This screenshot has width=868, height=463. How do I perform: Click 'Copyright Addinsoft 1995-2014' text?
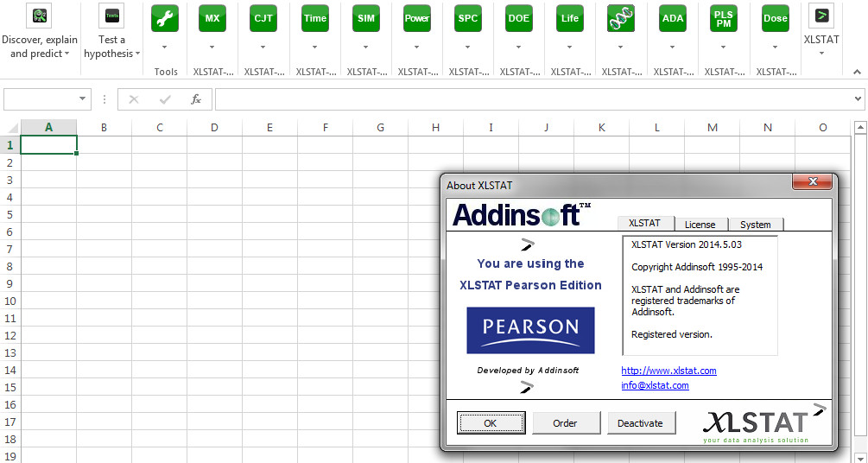(x=697, y=267)
